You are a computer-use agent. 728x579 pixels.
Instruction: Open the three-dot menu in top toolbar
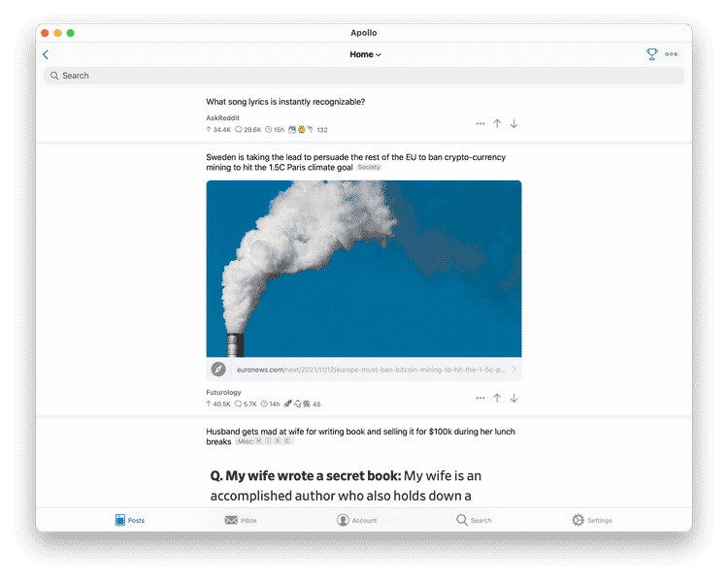[x=672, y=54]
